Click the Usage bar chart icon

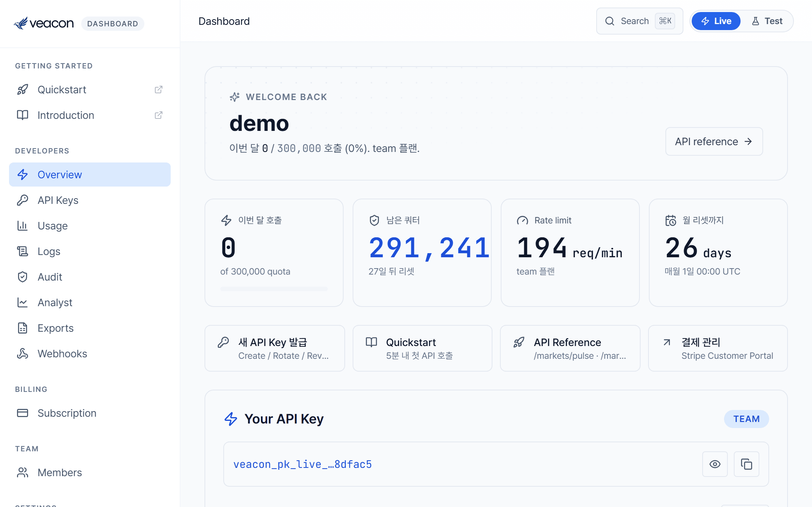tap(23, 226)
